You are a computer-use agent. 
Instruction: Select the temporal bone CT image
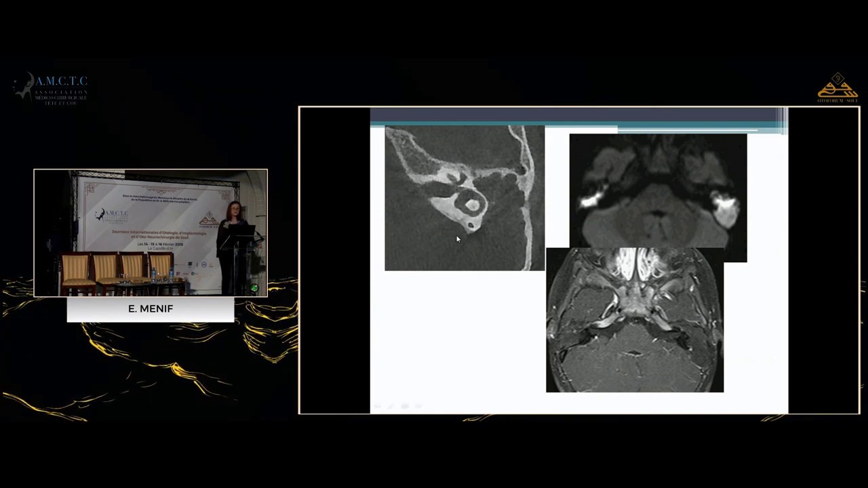coord(465,198)
